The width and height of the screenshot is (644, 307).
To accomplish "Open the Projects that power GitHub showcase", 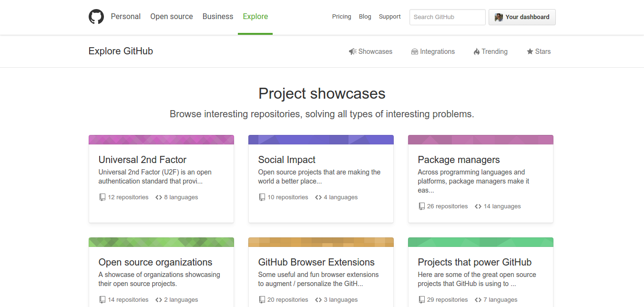I will coord(475,262).
